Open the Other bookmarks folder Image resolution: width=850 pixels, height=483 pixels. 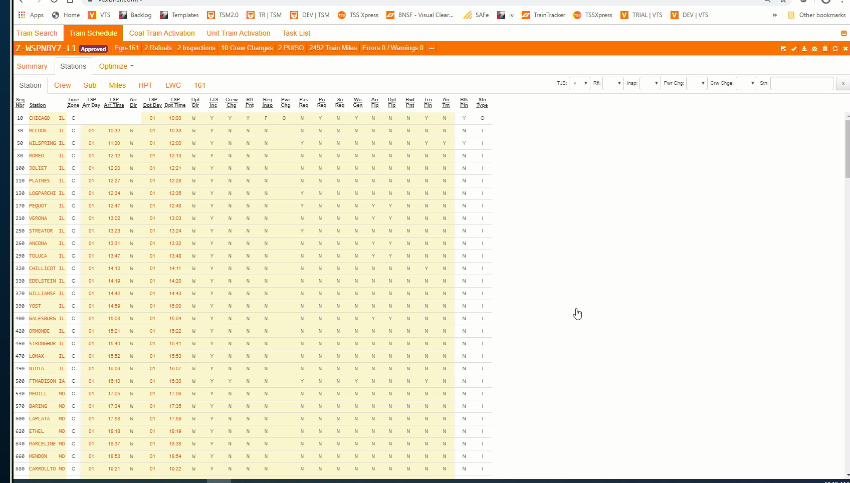point(816,15)
